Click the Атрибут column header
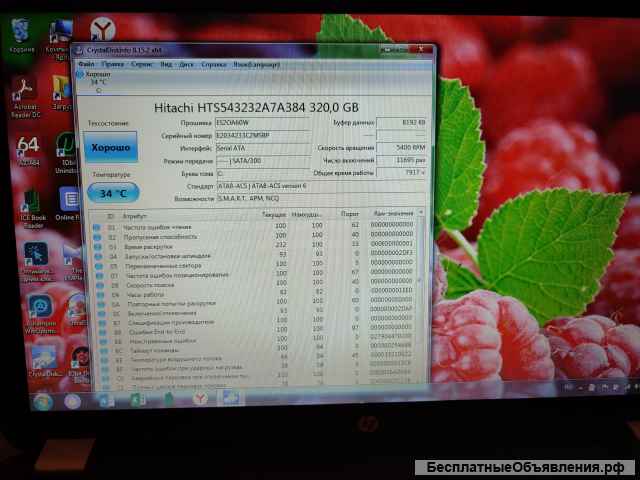The width and height of the screenshot is (640, 480). pos(135,216)
